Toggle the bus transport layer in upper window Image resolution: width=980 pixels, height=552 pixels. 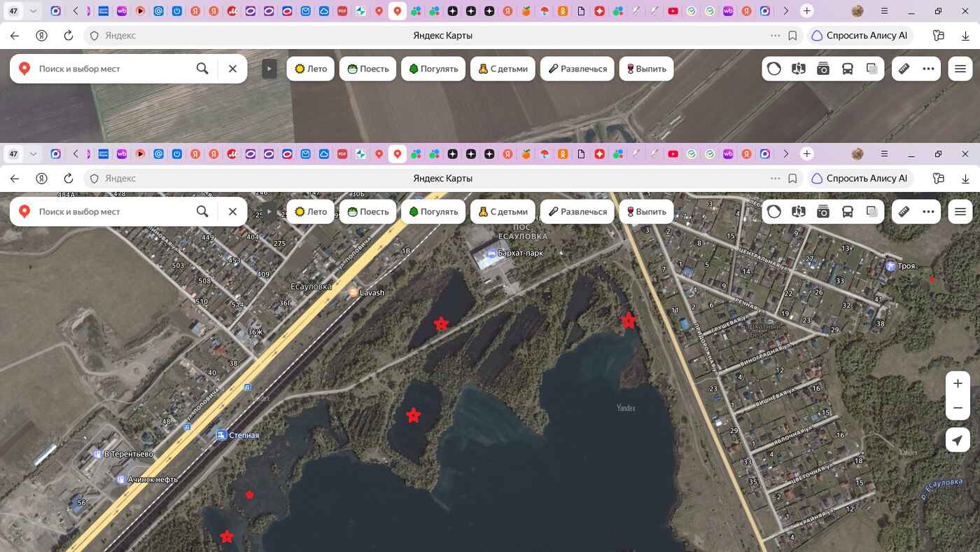coord(848,69)
